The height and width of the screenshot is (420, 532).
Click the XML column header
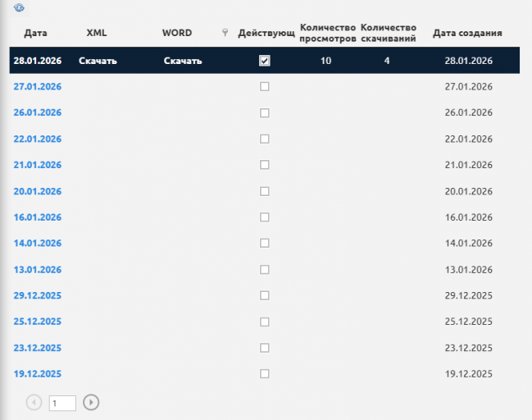coord(97,33)
